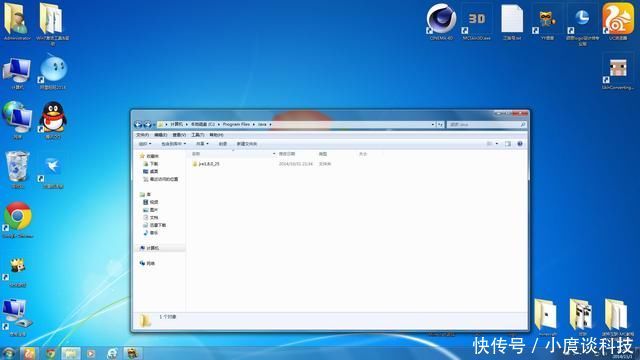Select the Administrator folder icon on the desktop
This screenshot has width=640, height=360.
[x=17, y=22]
